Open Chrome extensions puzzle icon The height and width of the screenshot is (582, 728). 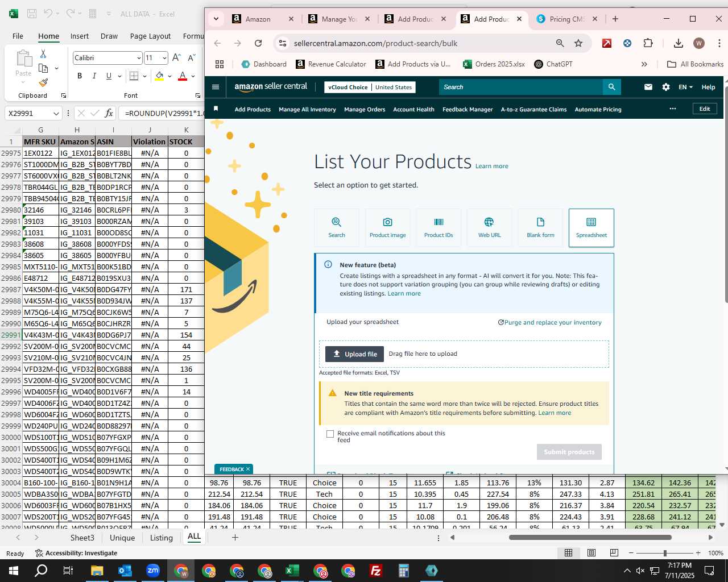pos(648,43)
